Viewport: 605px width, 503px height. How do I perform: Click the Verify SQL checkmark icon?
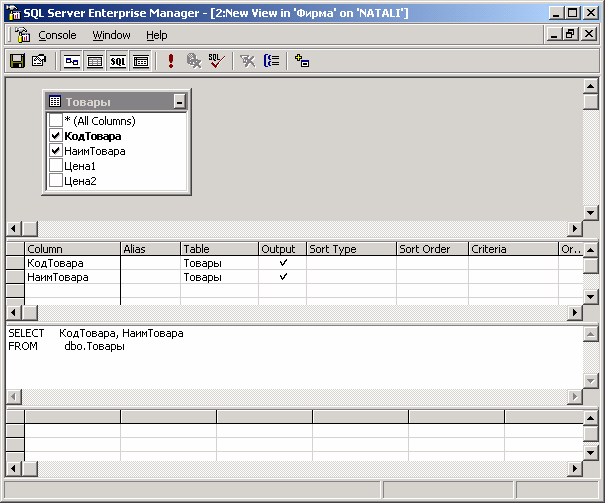216,61
